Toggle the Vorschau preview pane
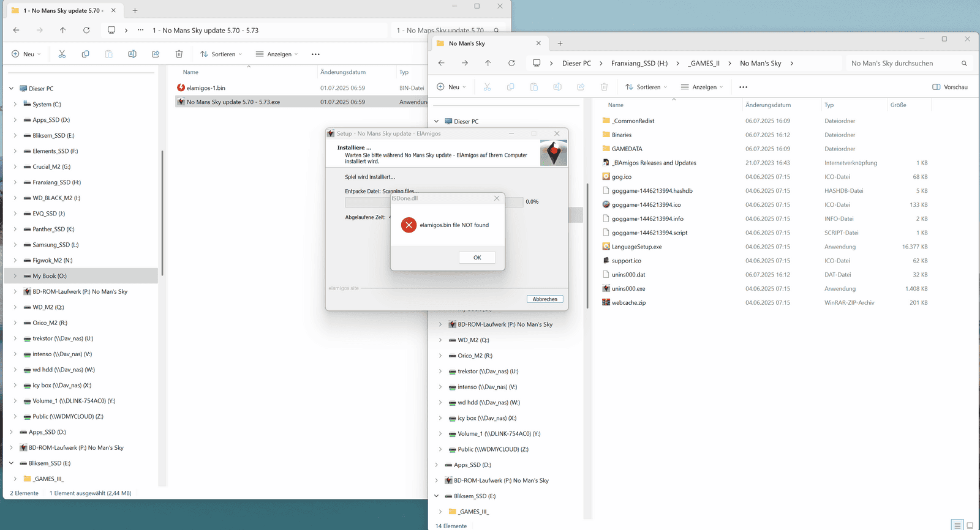 (950, 87)
